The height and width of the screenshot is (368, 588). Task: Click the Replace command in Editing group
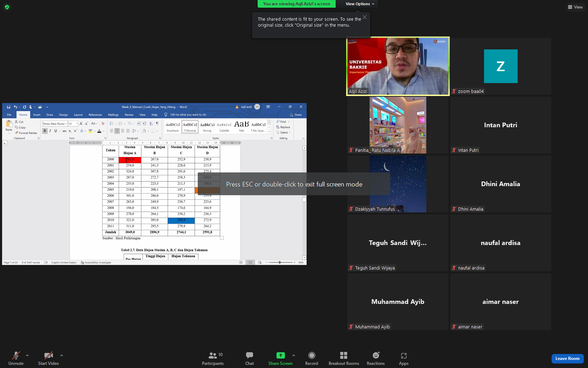283,127
